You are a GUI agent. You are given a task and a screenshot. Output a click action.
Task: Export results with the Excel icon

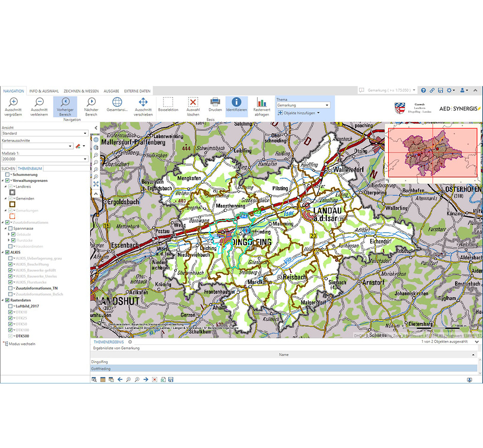(163, 380)
